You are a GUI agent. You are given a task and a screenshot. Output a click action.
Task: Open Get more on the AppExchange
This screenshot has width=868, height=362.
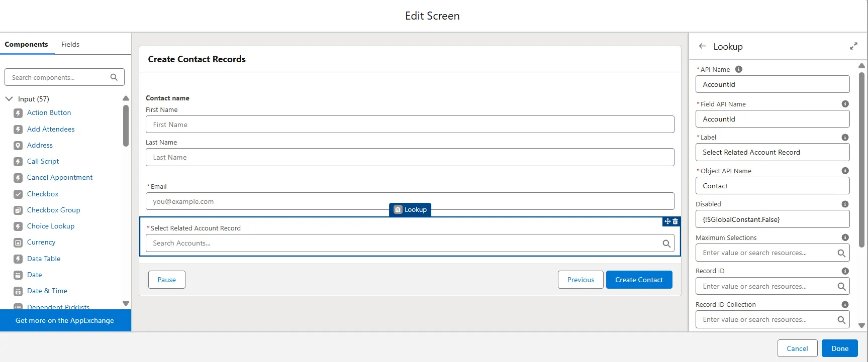tap(65, 320)
